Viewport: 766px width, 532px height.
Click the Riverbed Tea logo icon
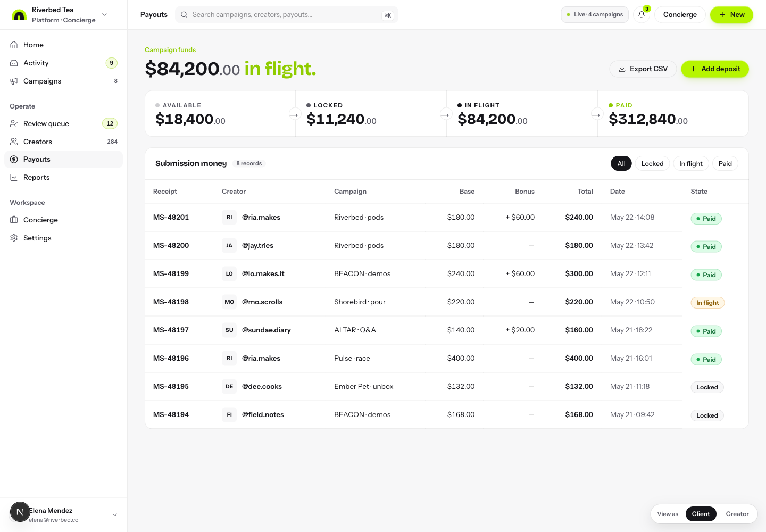(x=19, y=15)
